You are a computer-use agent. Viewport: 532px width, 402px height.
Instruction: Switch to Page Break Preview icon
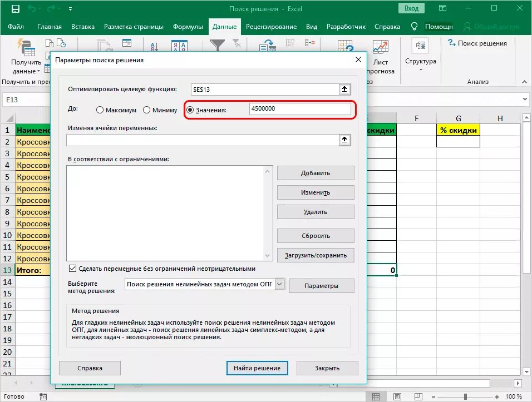click(x=418, y=396)
